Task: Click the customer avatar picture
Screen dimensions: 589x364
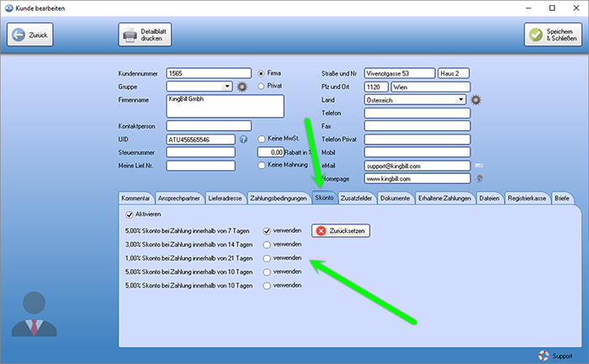Action: click(x=34, y=314)
